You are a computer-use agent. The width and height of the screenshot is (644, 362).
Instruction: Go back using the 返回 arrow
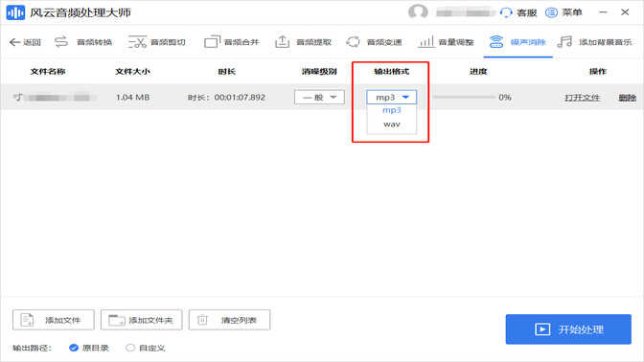[25, 42]
